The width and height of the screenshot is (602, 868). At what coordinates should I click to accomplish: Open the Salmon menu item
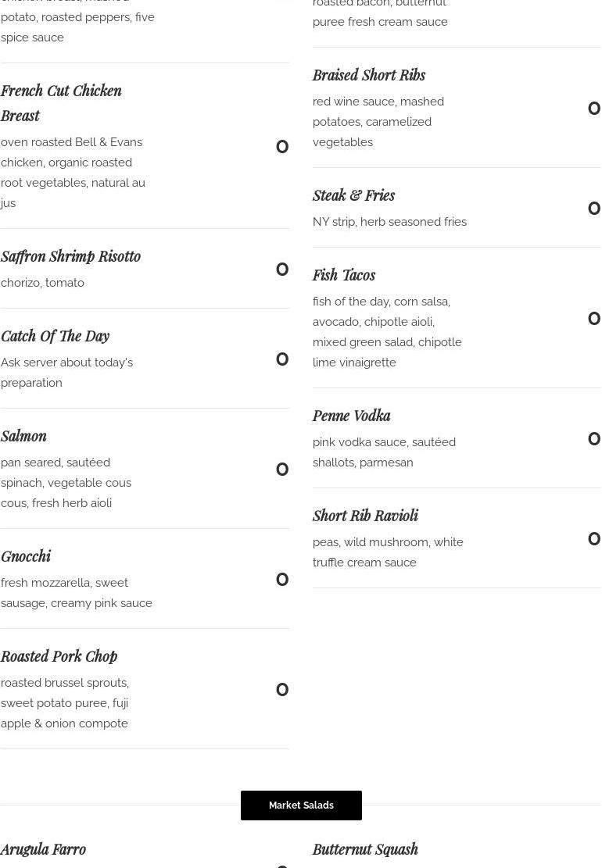tap(23, 436)
